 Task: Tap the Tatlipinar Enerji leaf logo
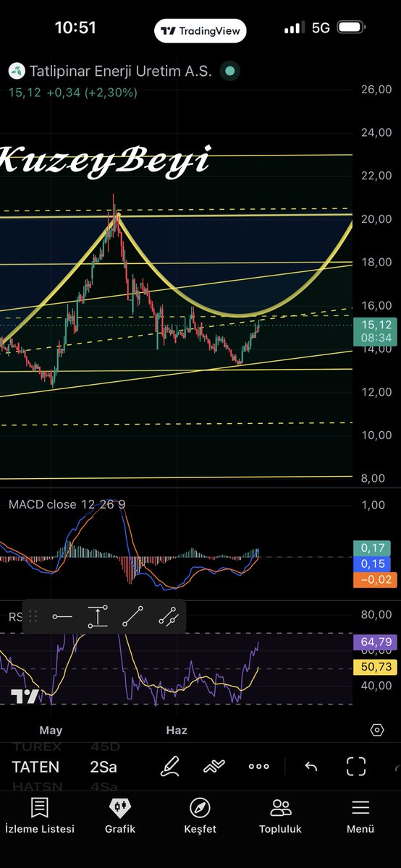[x=16, y=71]
